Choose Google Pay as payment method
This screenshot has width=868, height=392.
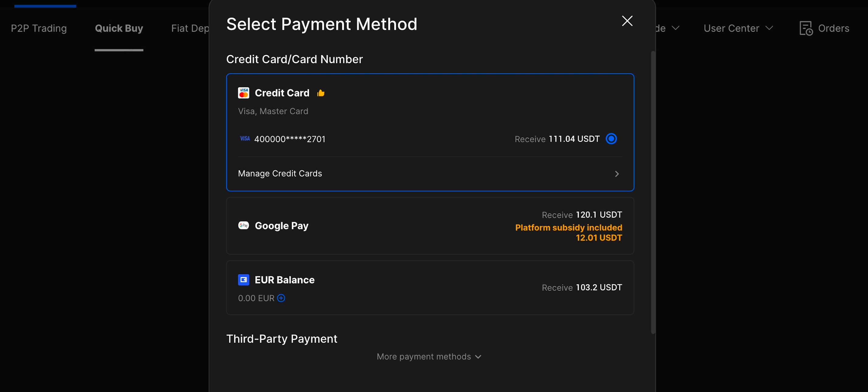430,226
